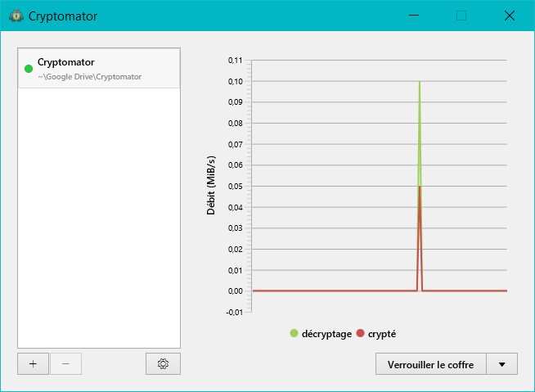This screenshot has width=535, height=392.
Task: Click the "crypté" legend label
Action: pyautogui.click(x=382, y=334)
